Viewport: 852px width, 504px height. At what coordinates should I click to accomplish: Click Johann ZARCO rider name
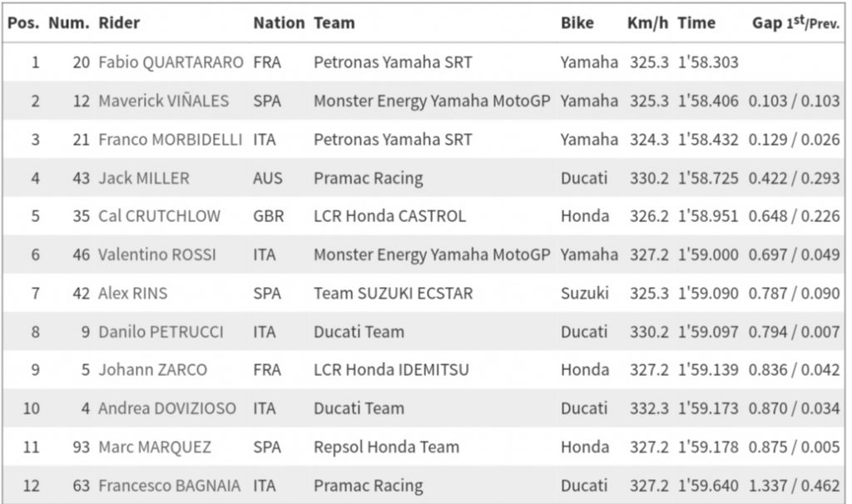pos(153,370)
